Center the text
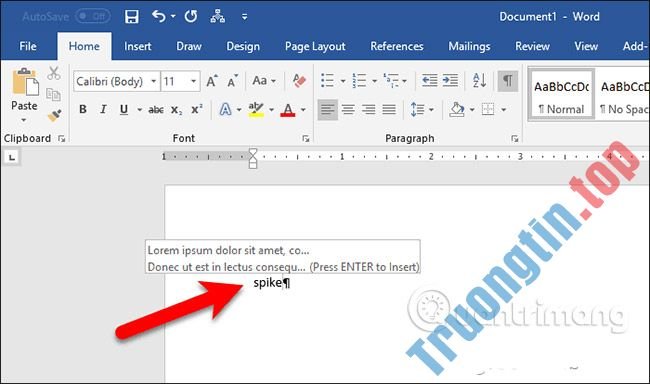Screen dimensions: 650x384 tap(348, 109)
